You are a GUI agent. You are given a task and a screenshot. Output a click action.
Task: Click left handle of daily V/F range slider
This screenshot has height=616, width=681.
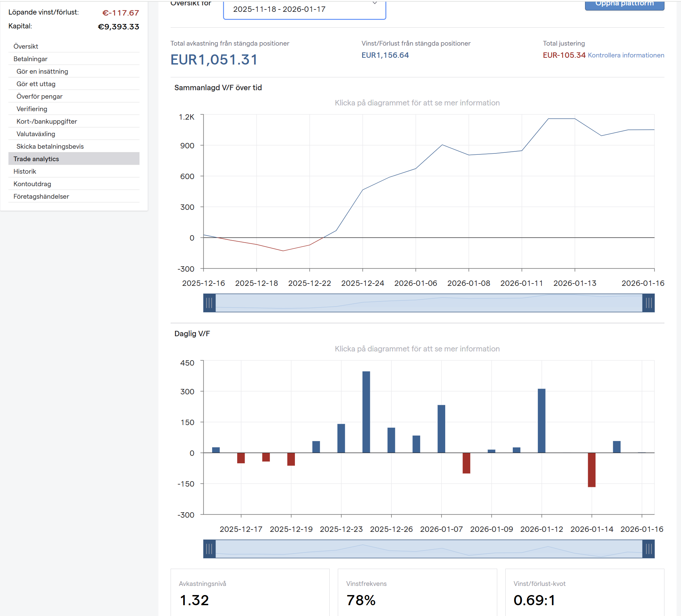(x=209, y=549)
